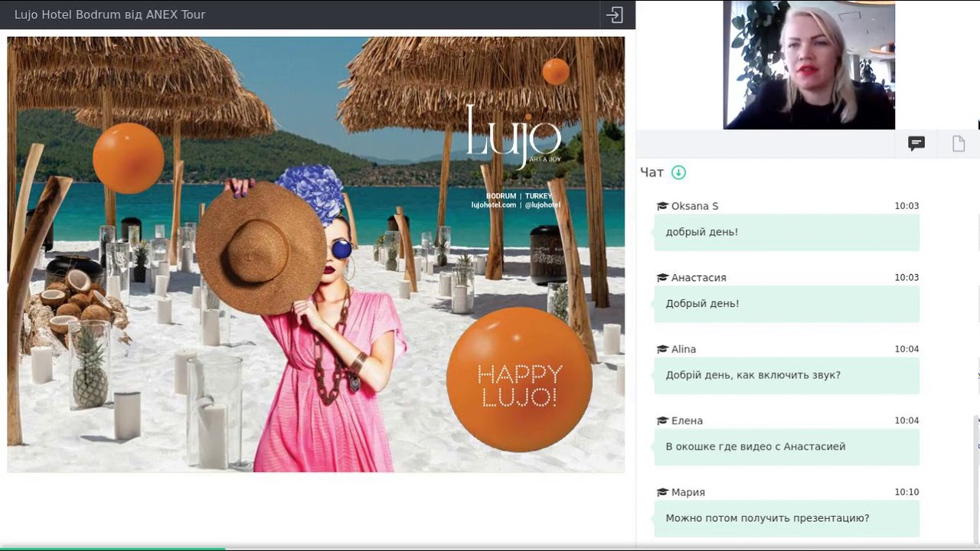980x551 pixels.
Task: Open the documents tab icon
Action: (959, 144)
